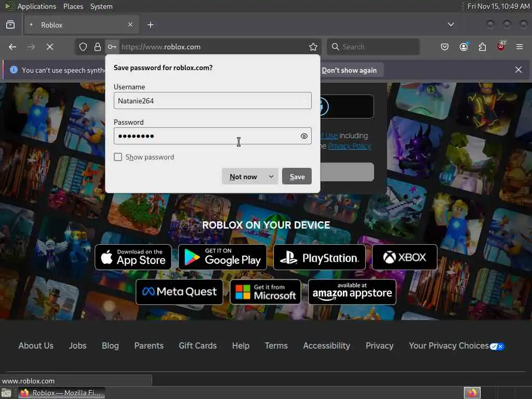
Task: Click the password key icon in address bar
Action: (x=112, y=47)
